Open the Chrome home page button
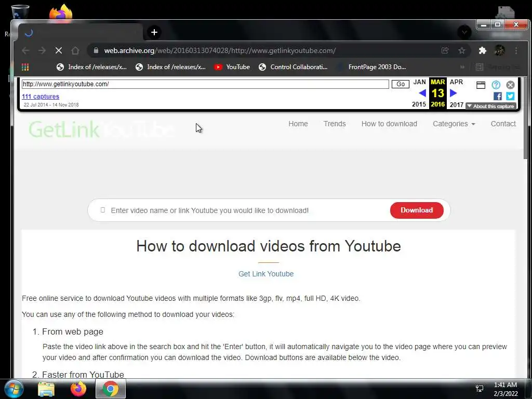 75,50
